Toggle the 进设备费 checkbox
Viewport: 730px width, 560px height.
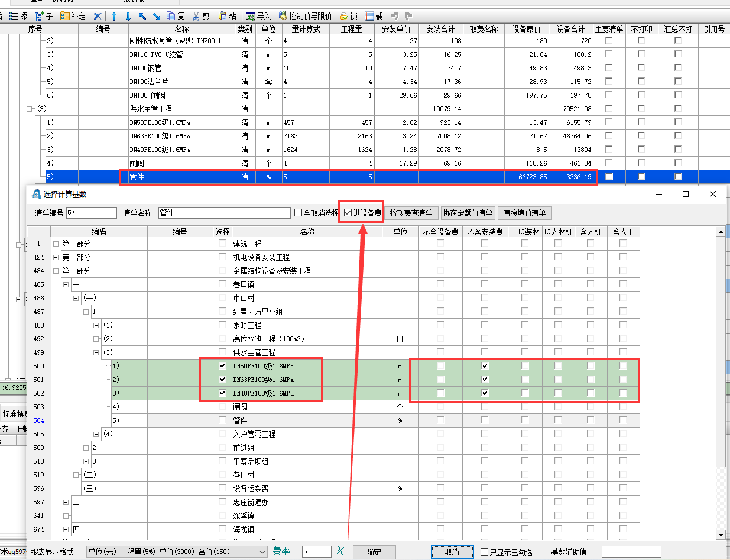coord(348,213)
